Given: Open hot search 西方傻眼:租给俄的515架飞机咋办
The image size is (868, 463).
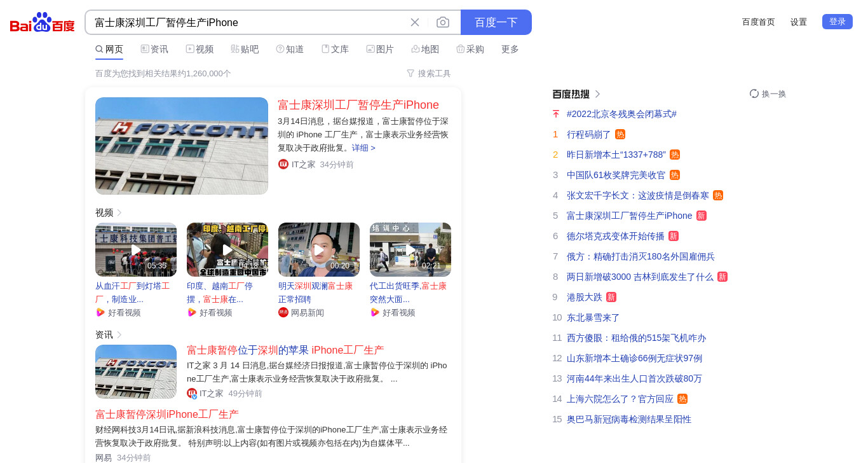Looking at the screenshot, I should point(637,338).
